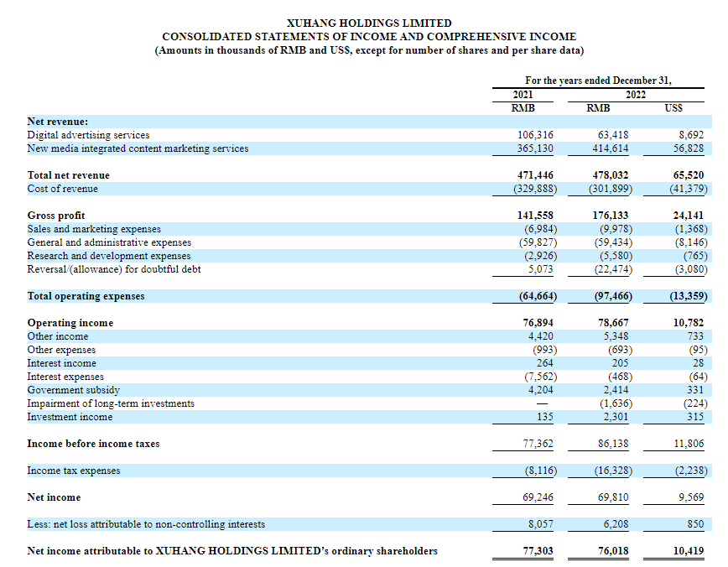Image resolution: width=728 pixels, height=567 pixels.
Task: Select the 'Gross profit' row label
Action: [x=56, y=216]
